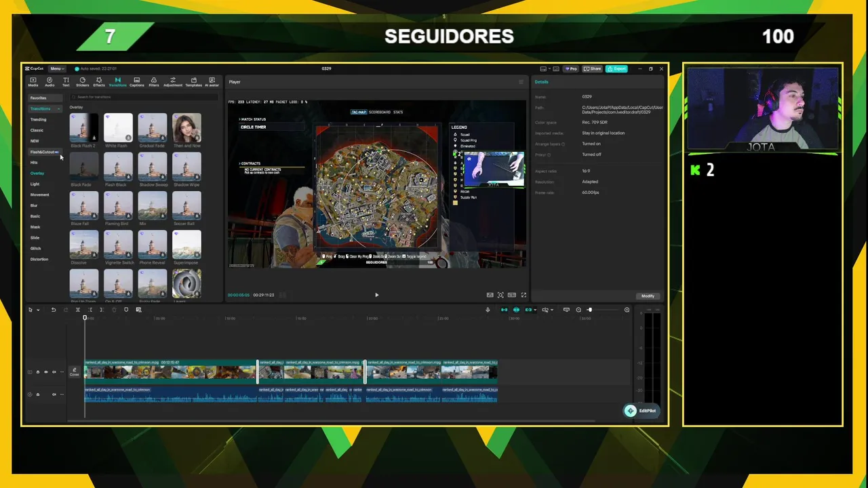Screen dimensions: 868x488
Task: Click the timeline zoom in icon
Action: (627, 310)
